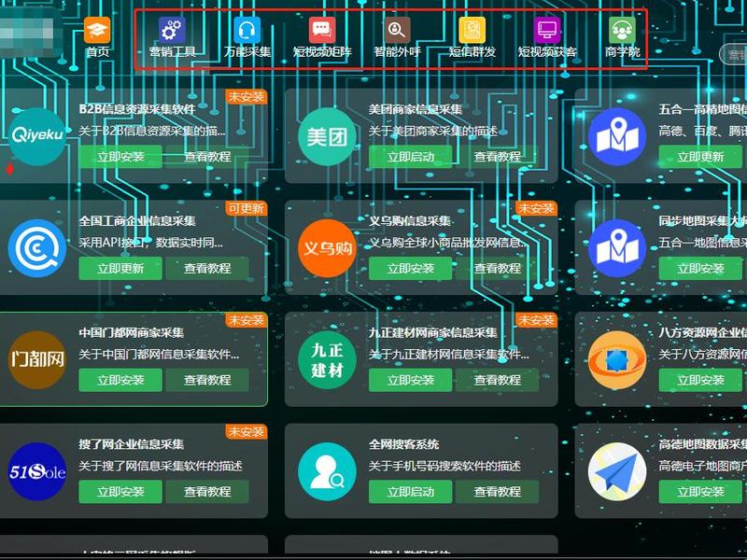Viewport: 747px width, 560px height.
Task: Click the 义乌购 orange logo
Action: click(327, 248)
